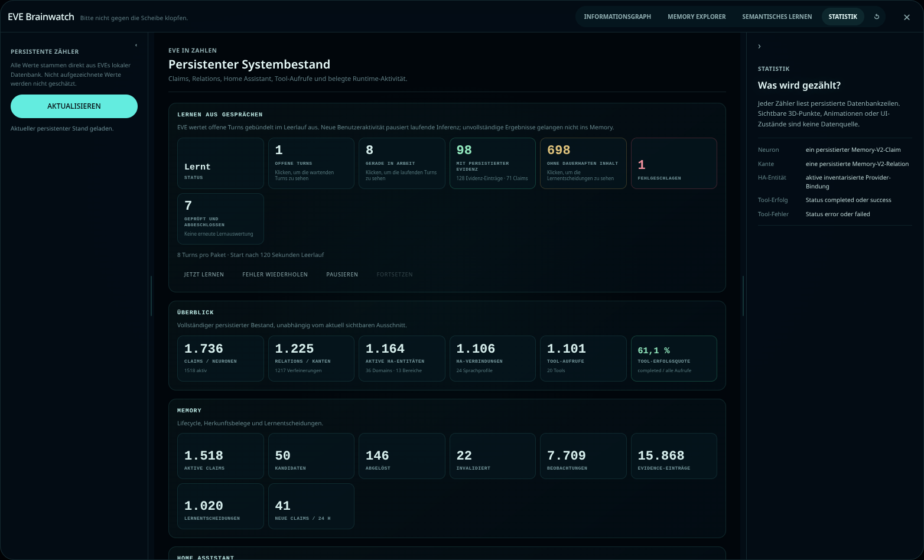Click the Relations / Kanten value 1.225

pos(294,349)
